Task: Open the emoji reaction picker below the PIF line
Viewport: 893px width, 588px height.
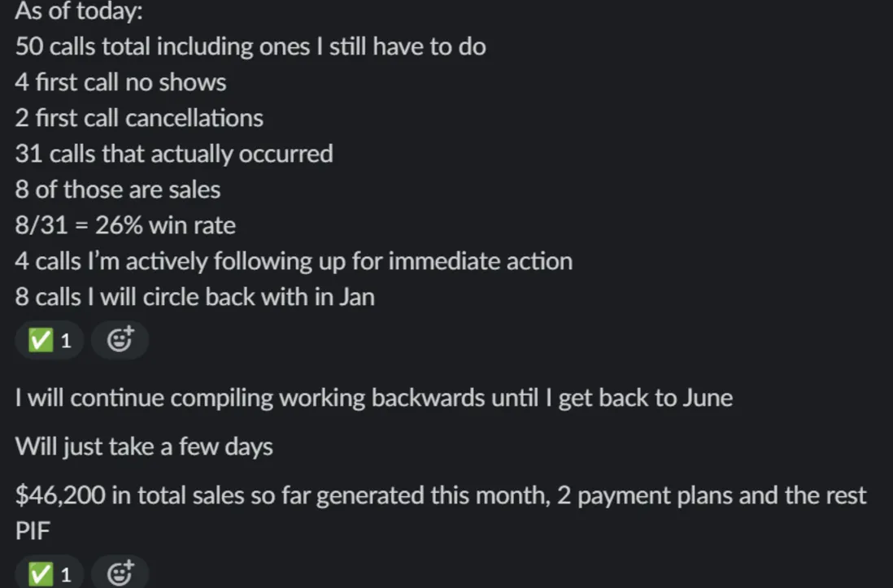Action: click(x=120, y=573)
